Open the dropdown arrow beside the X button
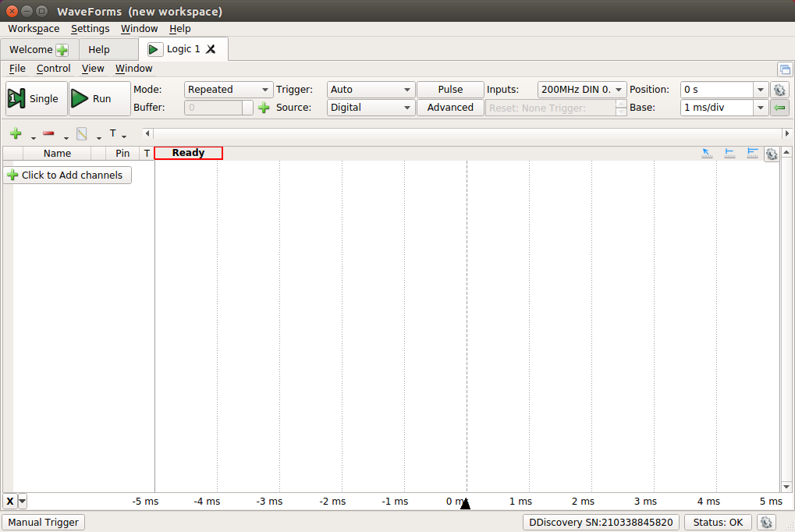The width and height of the screenshot is (795, 532). pos(23,502)
